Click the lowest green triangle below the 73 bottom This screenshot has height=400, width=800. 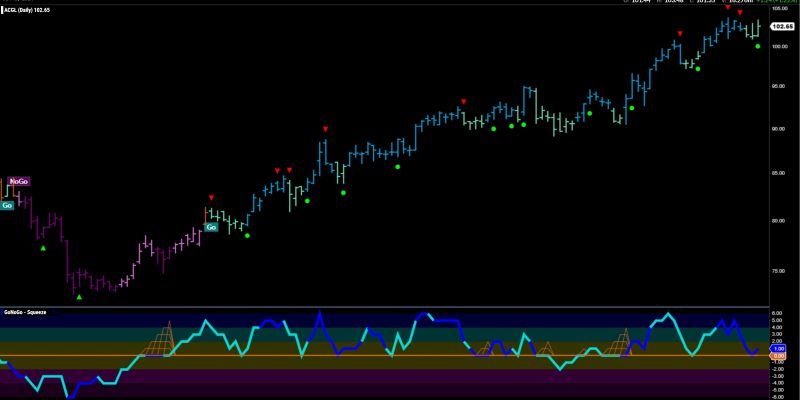[x=79, y=297]
